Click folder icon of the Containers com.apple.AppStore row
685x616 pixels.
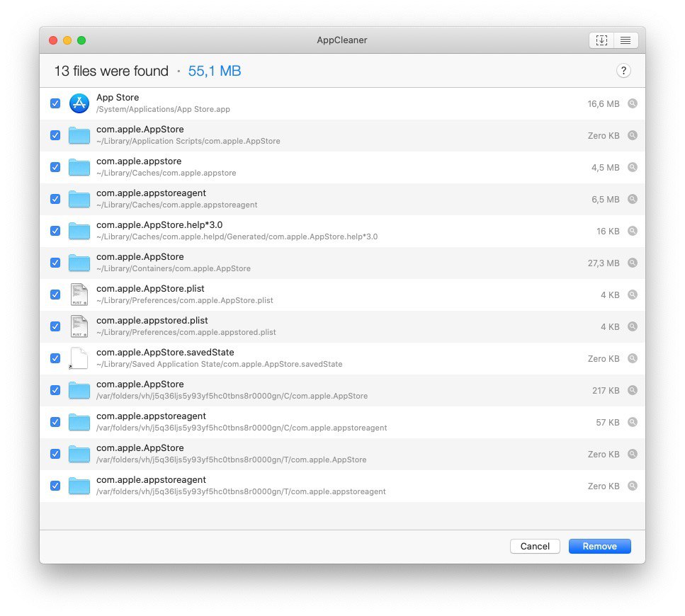(x=79, y=263)
